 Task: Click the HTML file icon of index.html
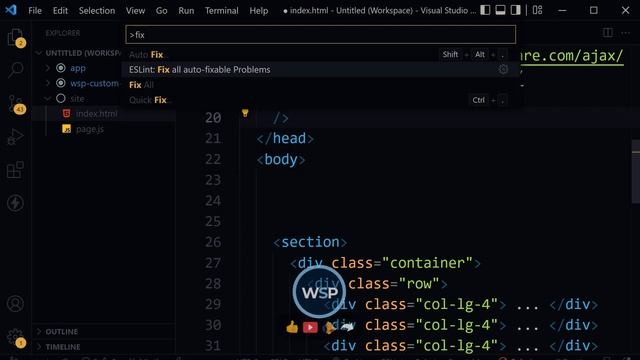pyautogui.click(x=67, y=113)
